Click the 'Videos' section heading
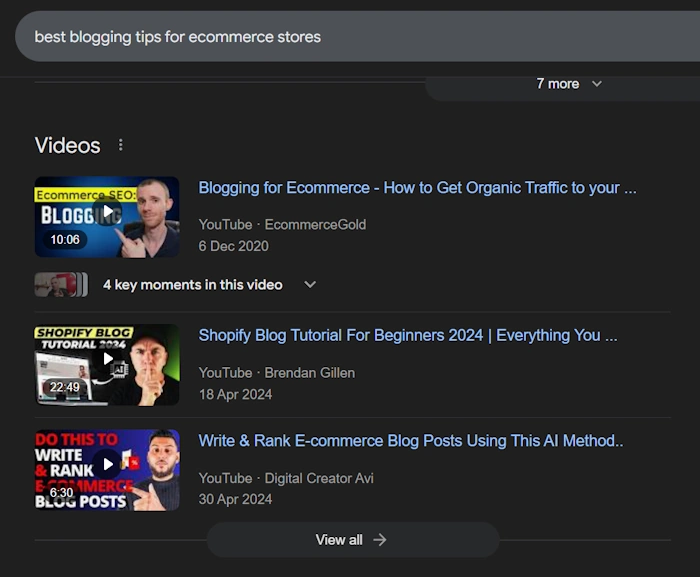The width and height of the screenshot is (700, 577). (x=67, y=145)
